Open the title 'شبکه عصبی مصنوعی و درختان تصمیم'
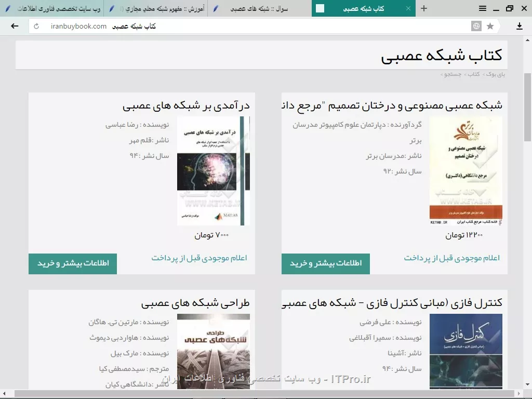The width and height of the screenshot is (532, 399). [392, 106]
